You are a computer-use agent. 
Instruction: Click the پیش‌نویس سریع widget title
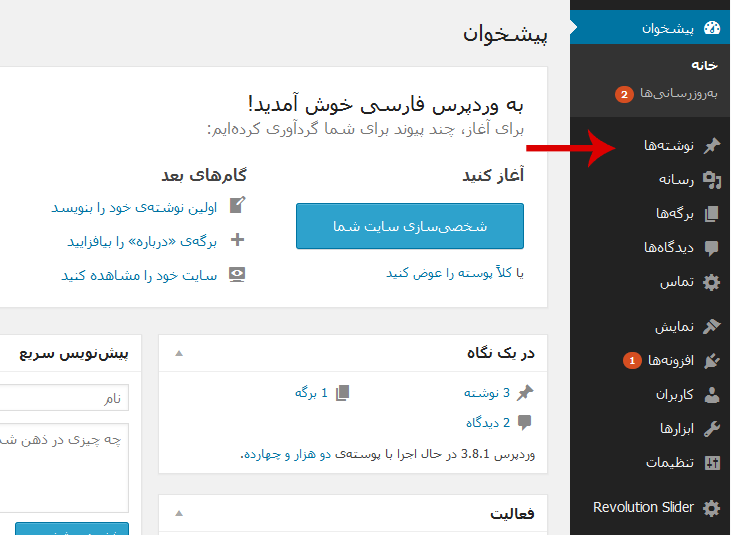pos(74,353)
